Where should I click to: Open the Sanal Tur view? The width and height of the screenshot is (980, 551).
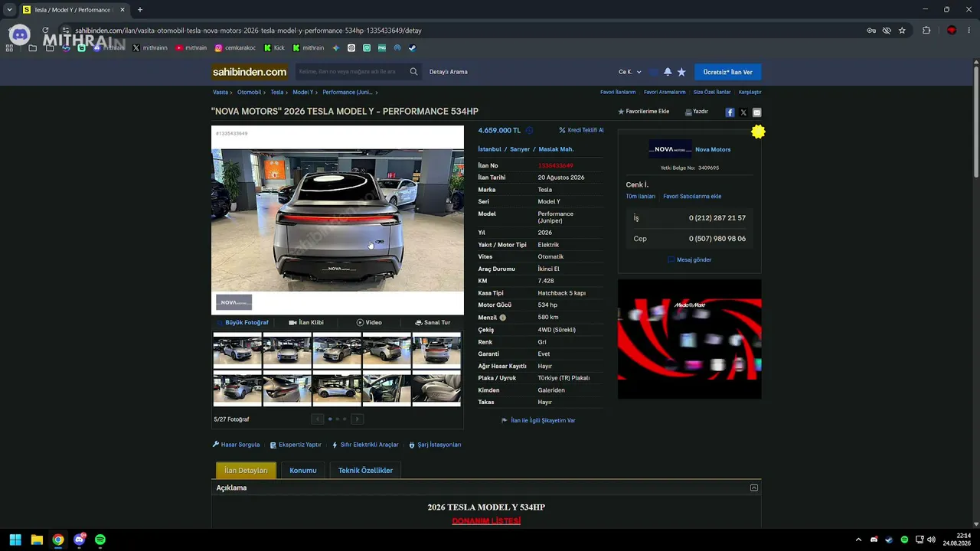[x=433, y=323]
